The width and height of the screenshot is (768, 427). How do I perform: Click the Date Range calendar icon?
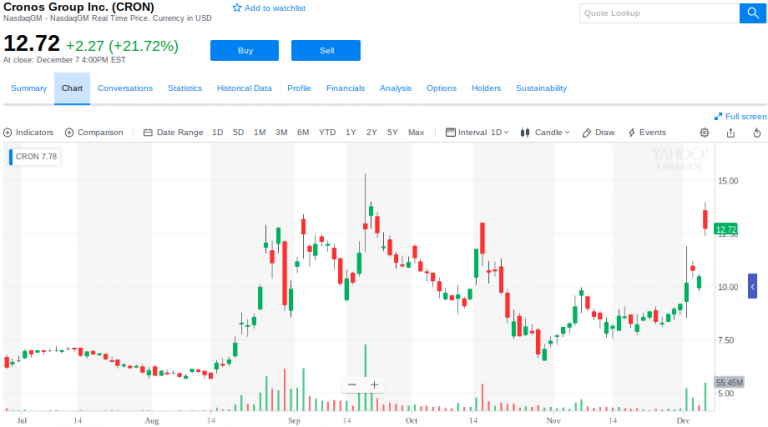point(148,133)
